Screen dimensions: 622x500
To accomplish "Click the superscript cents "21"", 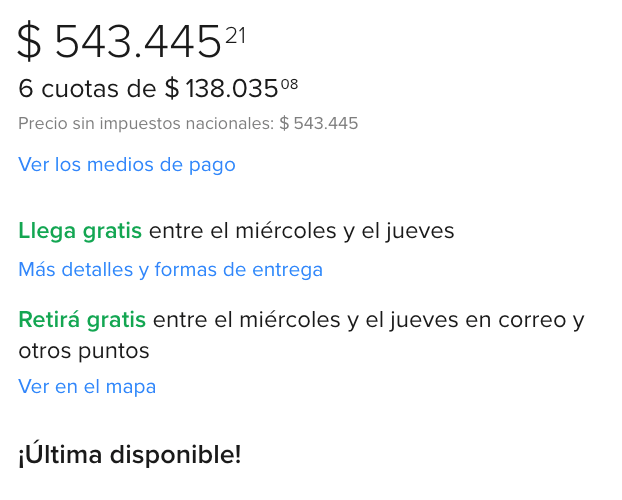I will point(235,36).
